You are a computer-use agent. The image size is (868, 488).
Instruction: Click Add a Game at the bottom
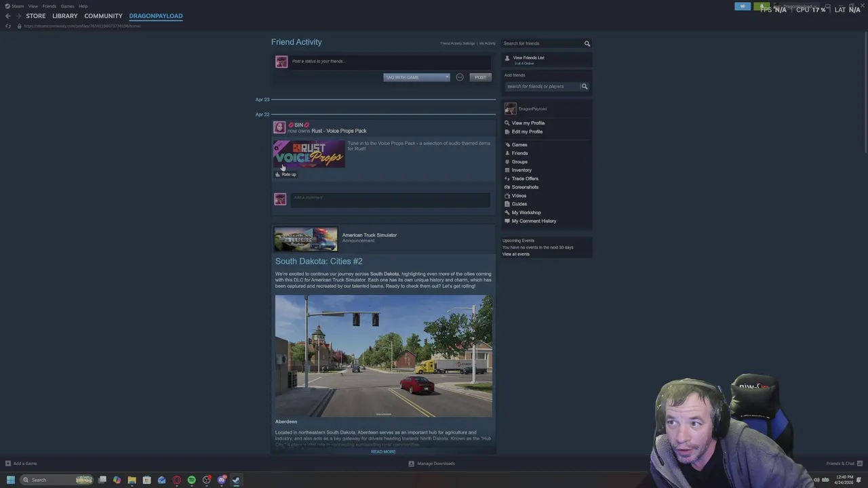tap(21, 464)
